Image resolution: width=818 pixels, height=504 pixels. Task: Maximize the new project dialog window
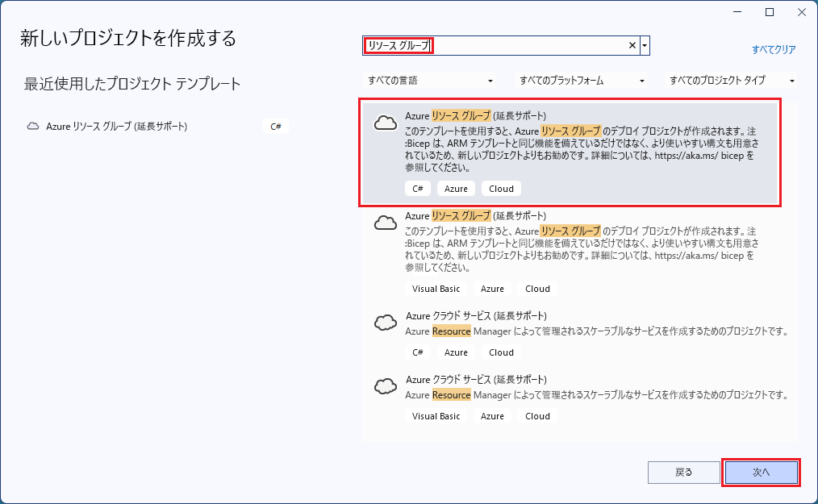770,12
